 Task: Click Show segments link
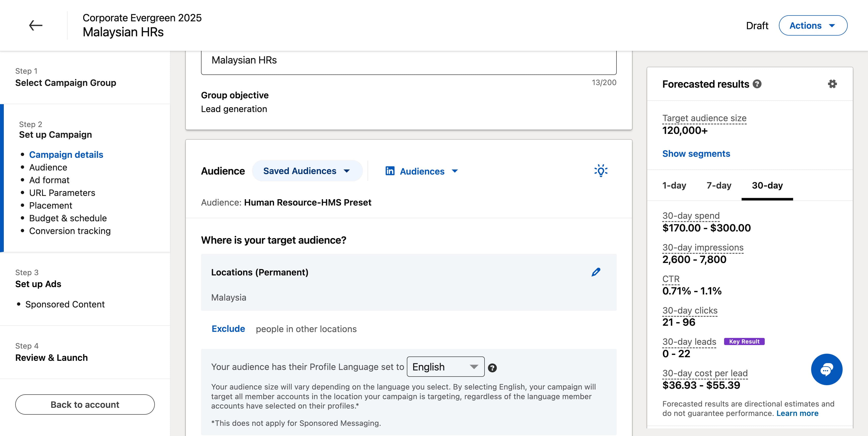click(x=696, y=154)
